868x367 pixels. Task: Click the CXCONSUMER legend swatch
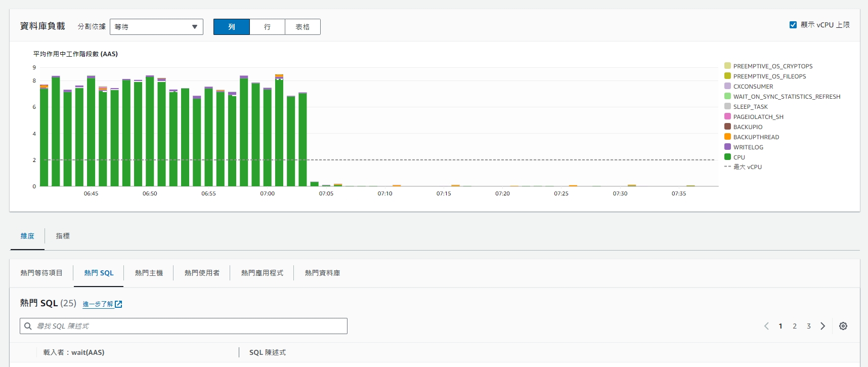(x=727, y=86)
